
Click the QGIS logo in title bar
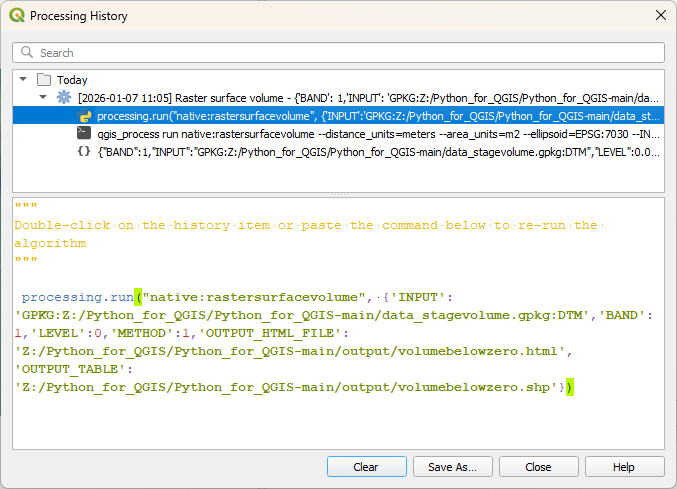pos(16,16)
